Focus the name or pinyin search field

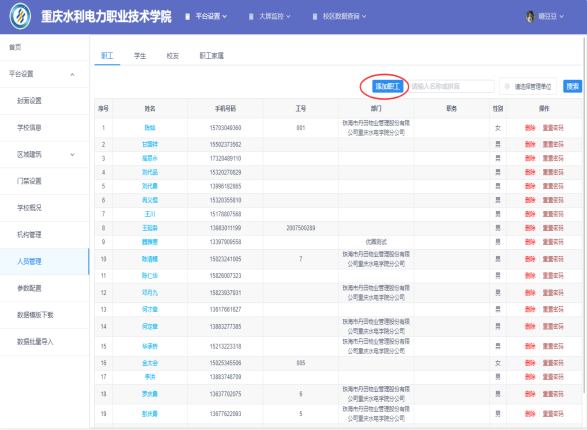click(451, 86)
